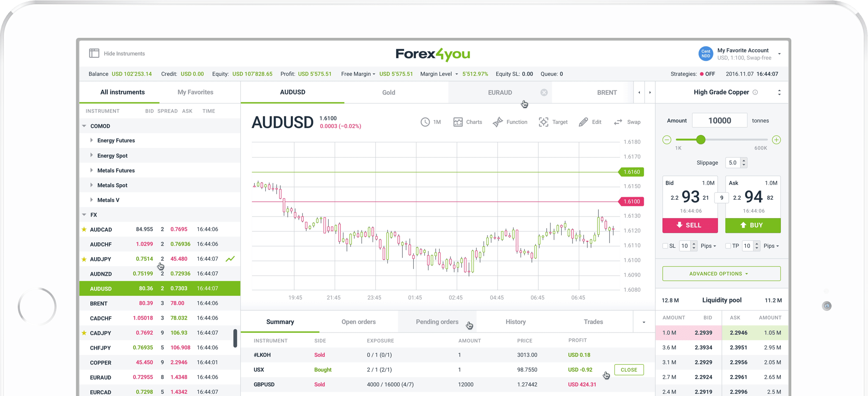Screen dimensions: 868x396
Task: Click CLOSE on the USX position
Action: click(x=629, y=370)
